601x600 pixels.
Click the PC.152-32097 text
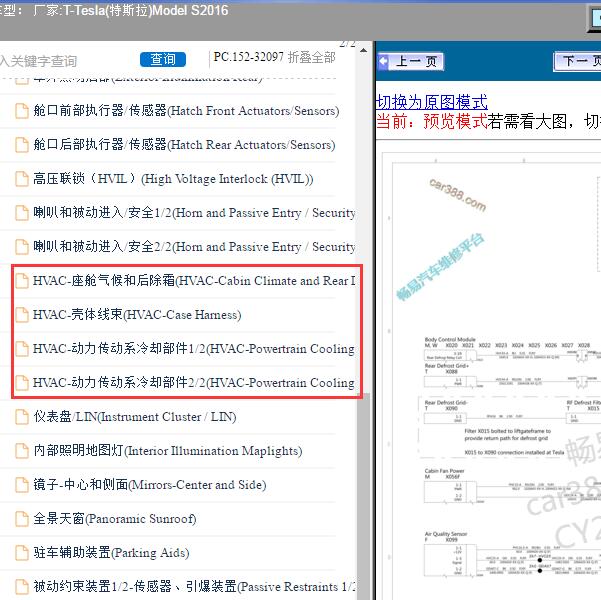[x=248, y=57]
